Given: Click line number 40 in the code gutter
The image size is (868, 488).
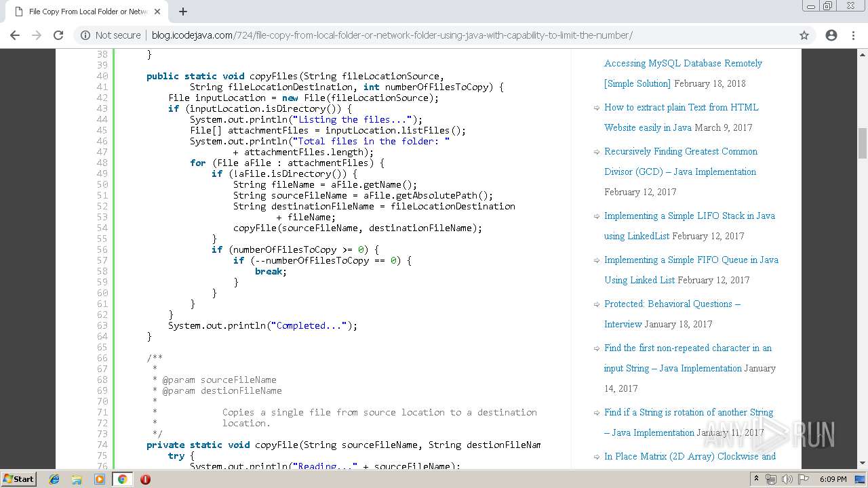Looking at the screenshot, I should (x=102, y=76).
